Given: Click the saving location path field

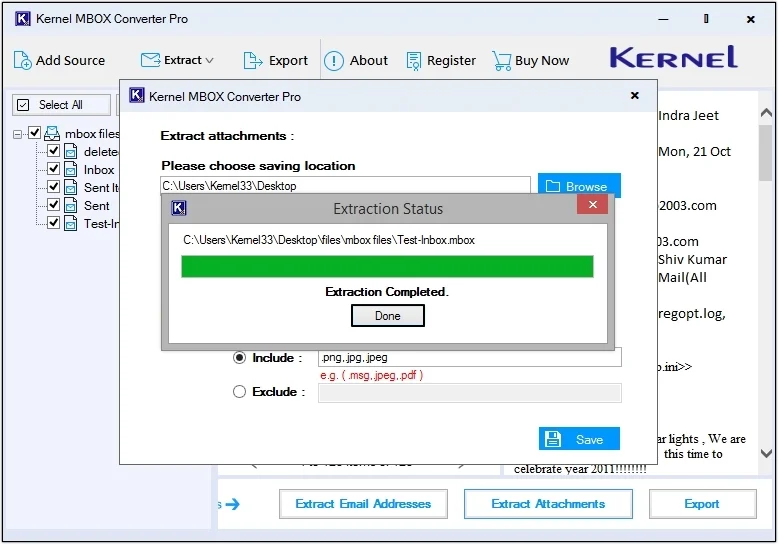Looking at the screenshot, I should [345, 186].
